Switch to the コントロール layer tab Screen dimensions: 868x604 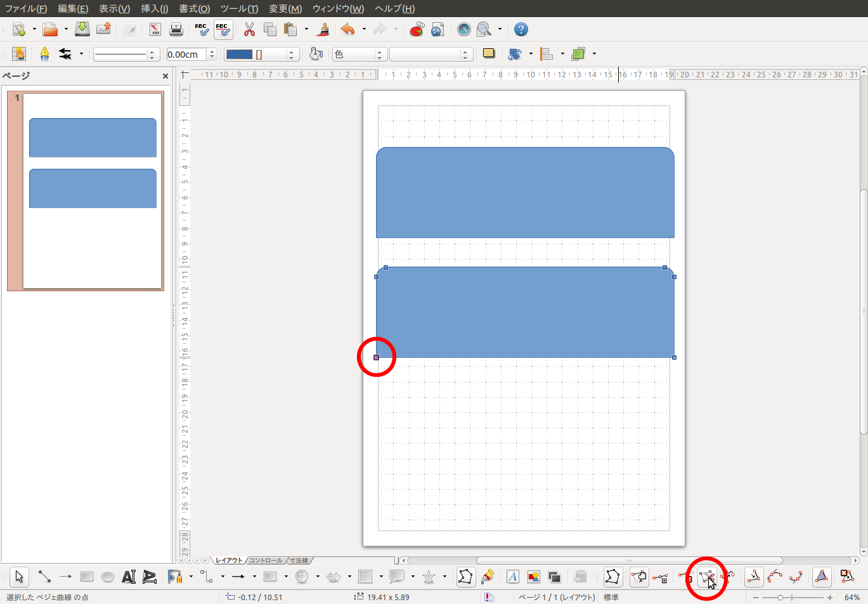coord(265,560)
